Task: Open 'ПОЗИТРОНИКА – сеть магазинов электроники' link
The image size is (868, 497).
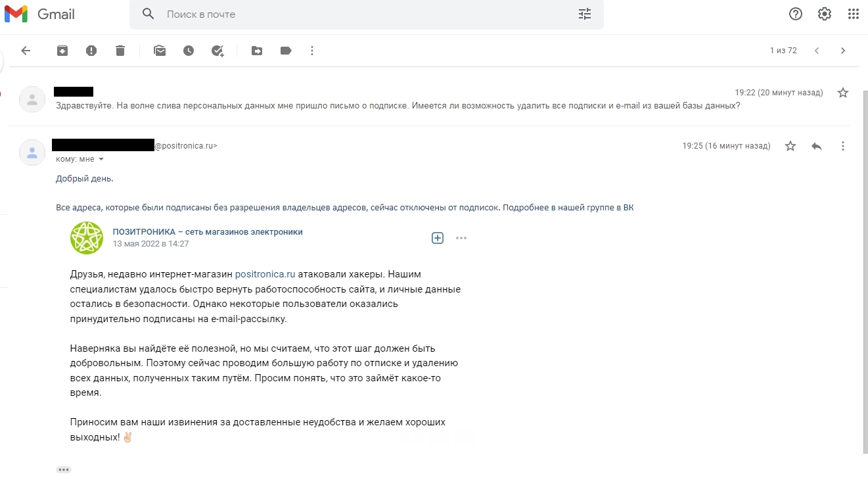Action: coord(208,231)
